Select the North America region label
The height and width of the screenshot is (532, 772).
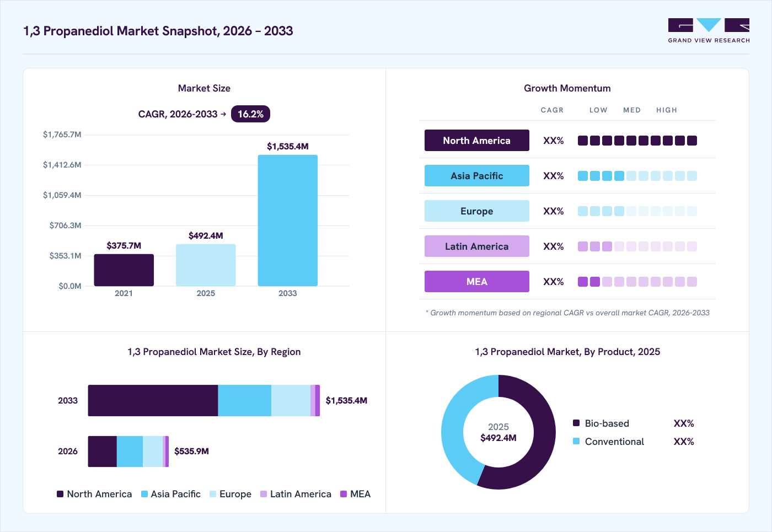coord(477,141)
